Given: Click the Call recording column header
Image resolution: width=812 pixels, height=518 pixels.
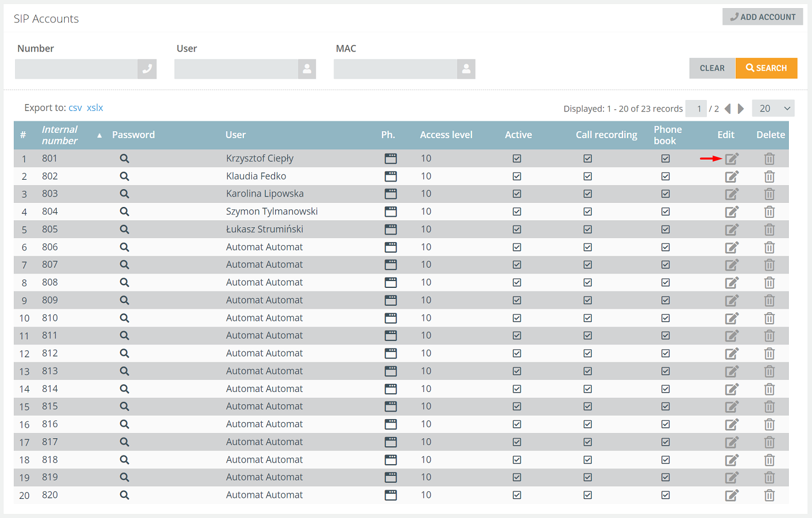Looking at the screenshot, I should [x=606, y=135].
